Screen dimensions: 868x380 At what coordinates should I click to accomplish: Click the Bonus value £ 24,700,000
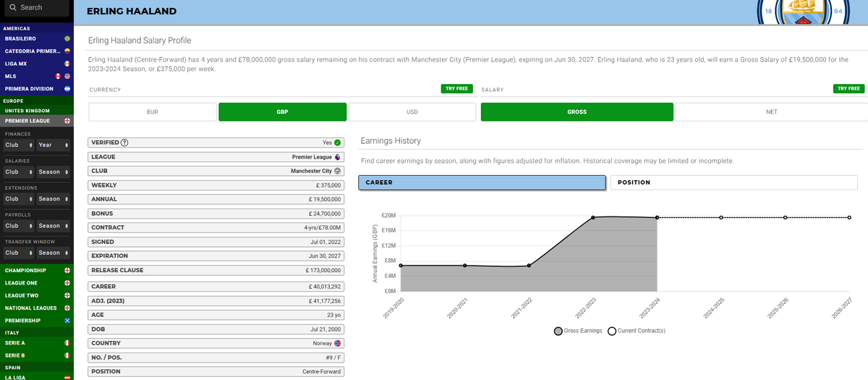325,214
